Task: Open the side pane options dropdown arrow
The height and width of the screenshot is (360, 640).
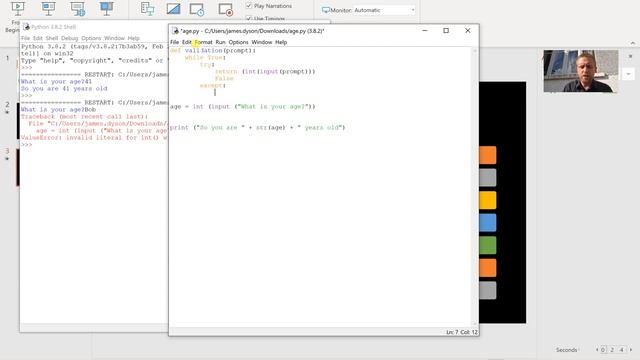Action: click(629, 74)
